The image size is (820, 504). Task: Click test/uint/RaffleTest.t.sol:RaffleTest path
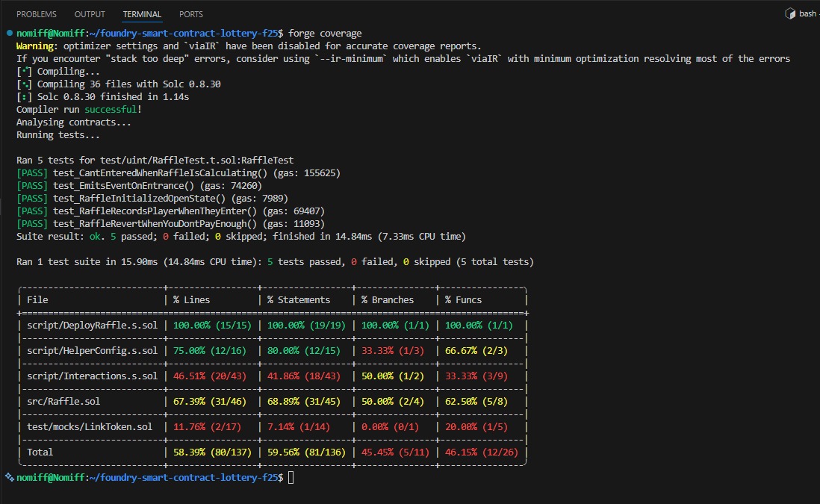(x=196, y=160)
